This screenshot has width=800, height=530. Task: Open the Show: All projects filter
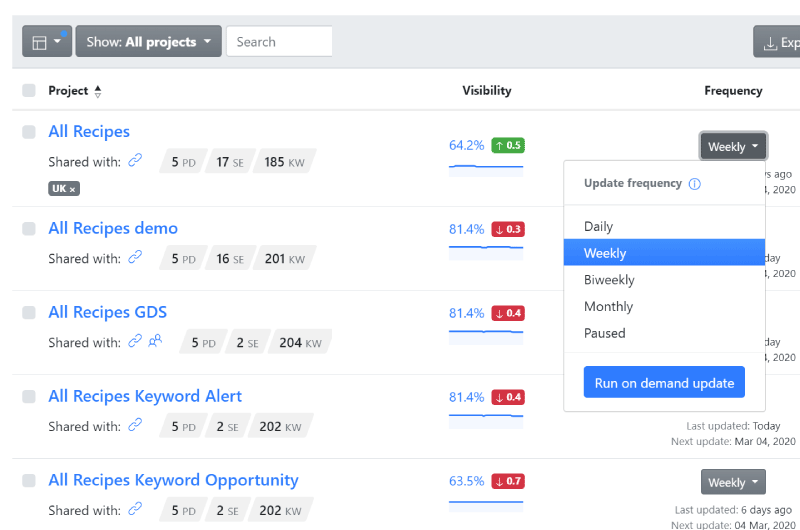(x=148, y=41)
